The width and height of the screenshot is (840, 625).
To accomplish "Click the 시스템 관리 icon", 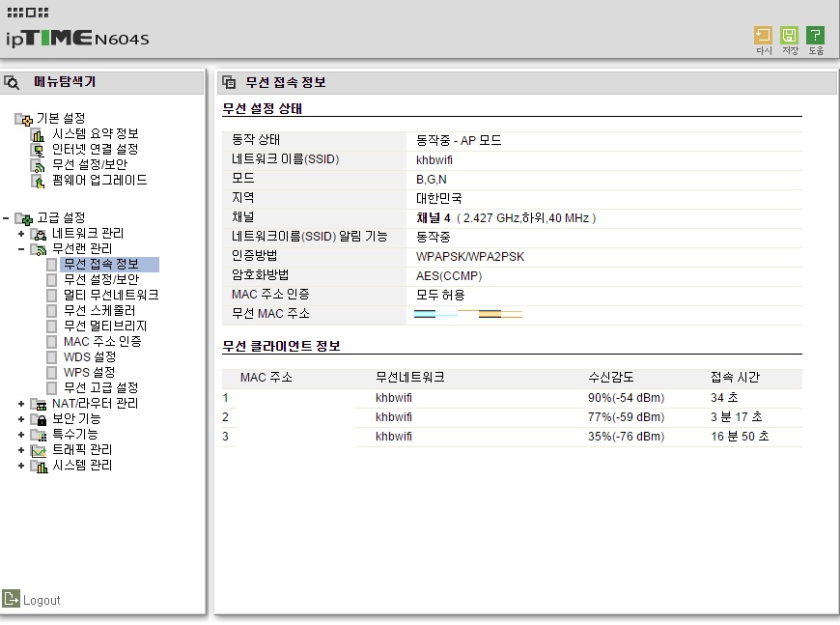I will (x=39, y=467).
